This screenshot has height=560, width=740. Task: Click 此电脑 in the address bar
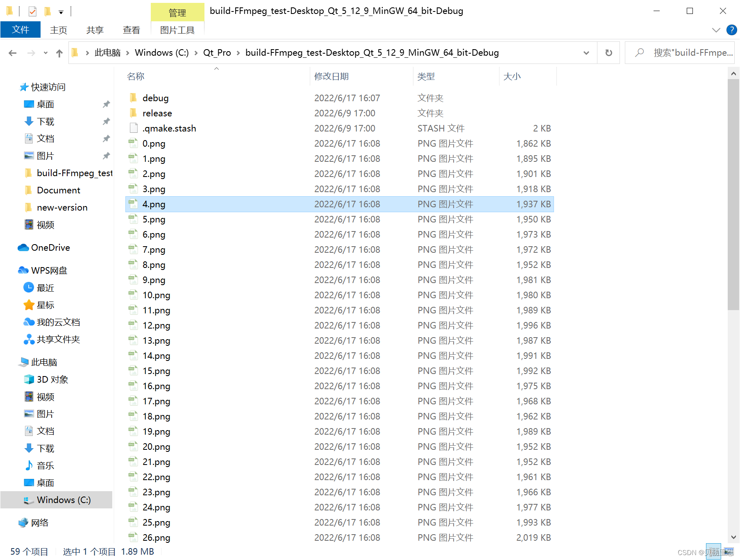(108, 53)
